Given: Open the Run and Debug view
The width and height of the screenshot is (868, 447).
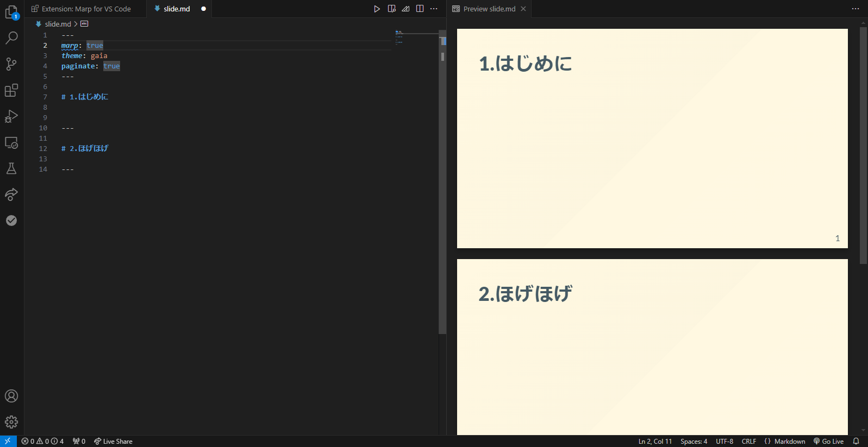Looking at the screenshot, I should tap(11, 116).
